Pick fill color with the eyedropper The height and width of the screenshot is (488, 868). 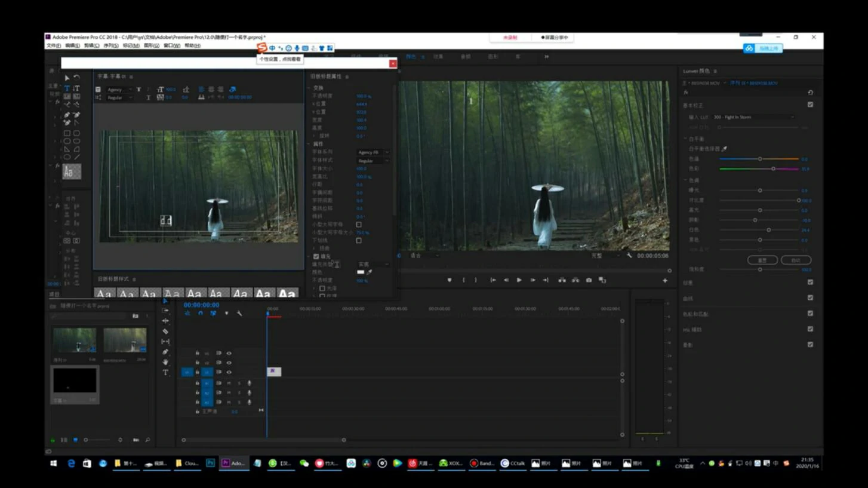pyautogui.click(x=370, y=272)
